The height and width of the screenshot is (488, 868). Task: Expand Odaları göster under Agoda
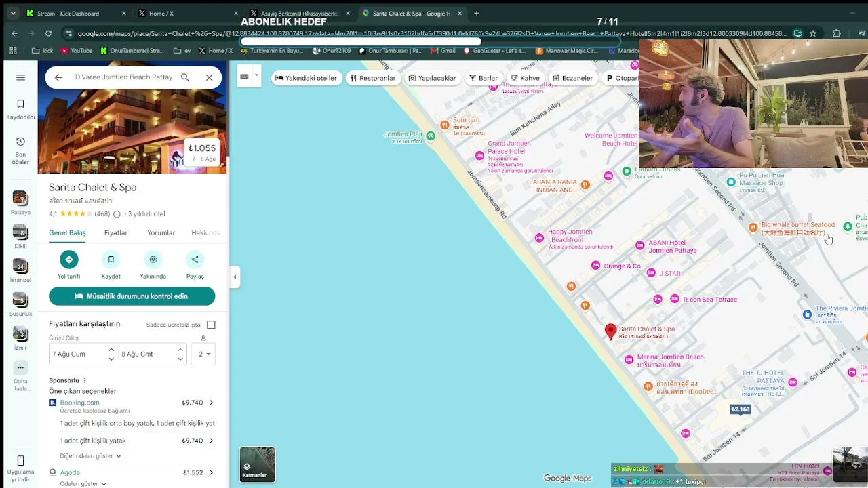click(83, 484)
